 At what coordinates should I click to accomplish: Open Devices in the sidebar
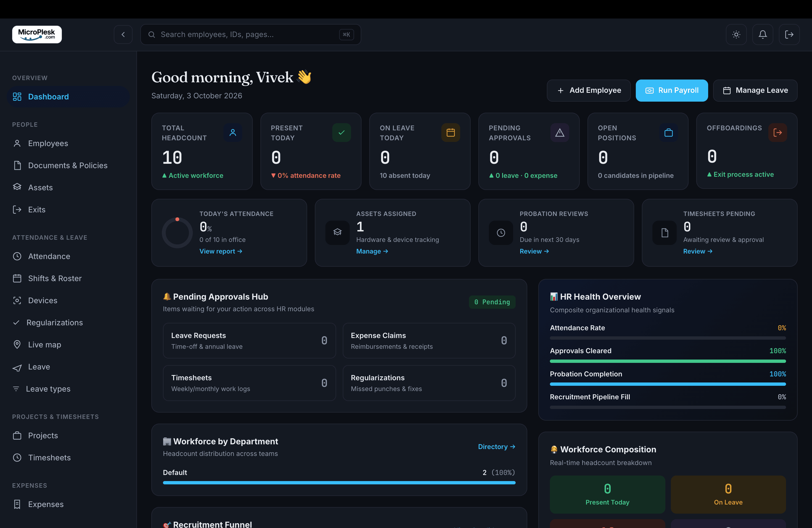[68, 300]
